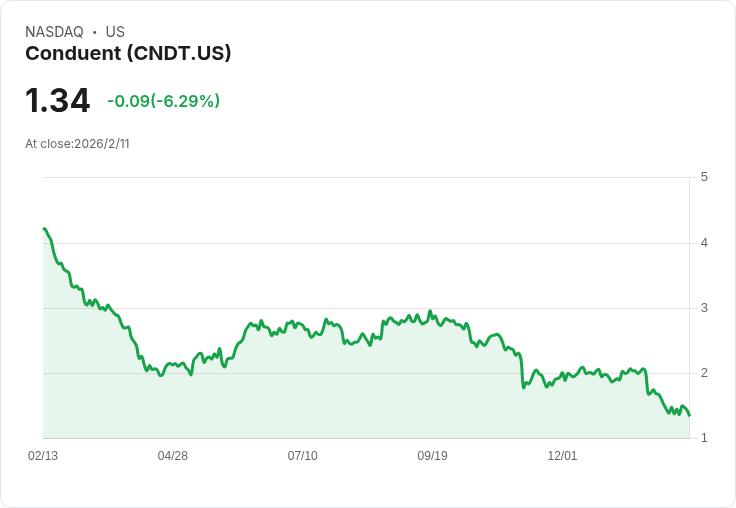Click the NASDAQ exchange label

(x=54, y=32)
